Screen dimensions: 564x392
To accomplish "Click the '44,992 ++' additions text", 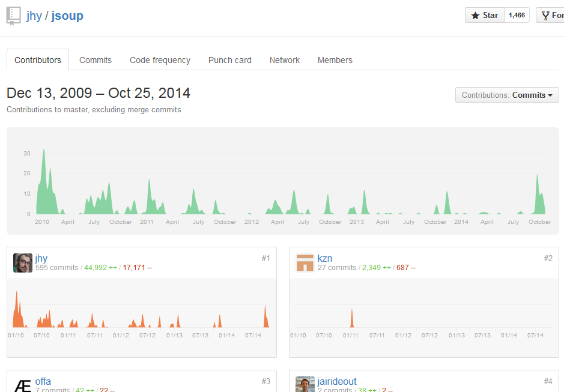I will click(101, 268).
